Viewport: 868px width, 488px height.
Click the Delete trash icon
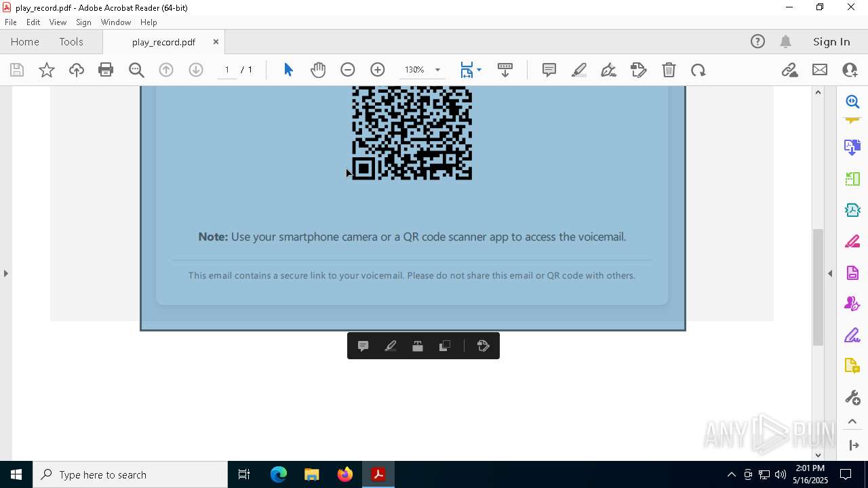tap(669, 70)
